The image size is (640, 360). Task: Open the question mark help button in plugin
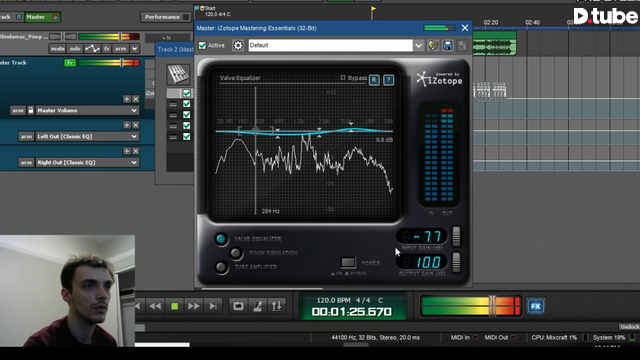(x=389, y=80)
